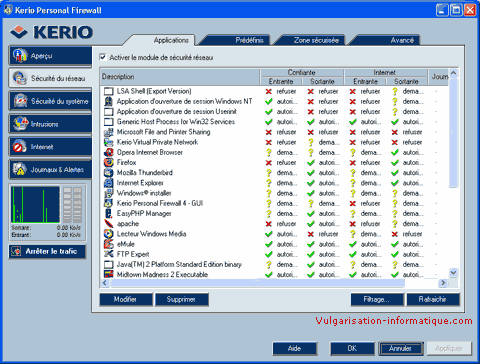480x364 pixels.
Task: Click the Windows NT session application icon
Action: (109, 101)
